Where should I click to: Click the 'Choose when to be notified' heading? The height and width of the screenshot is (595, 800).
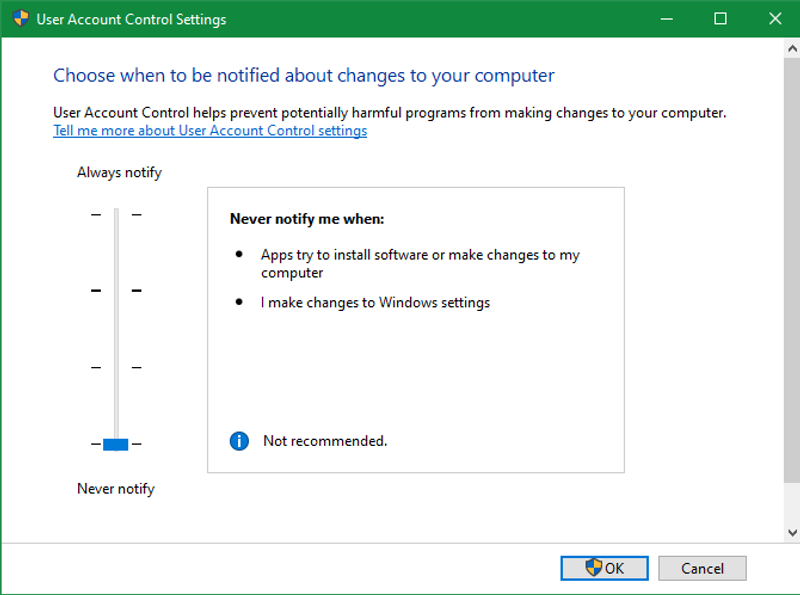pos(304,76)
